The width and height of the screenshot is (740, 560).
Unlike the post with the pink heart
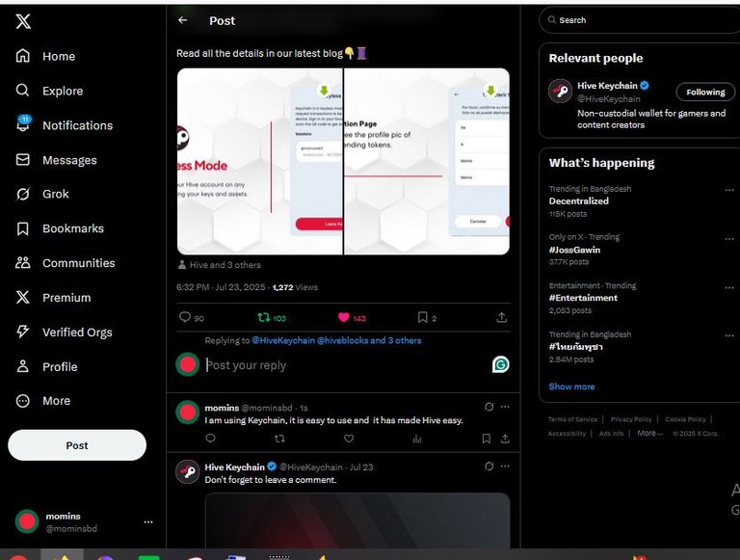tap(344, 317)
